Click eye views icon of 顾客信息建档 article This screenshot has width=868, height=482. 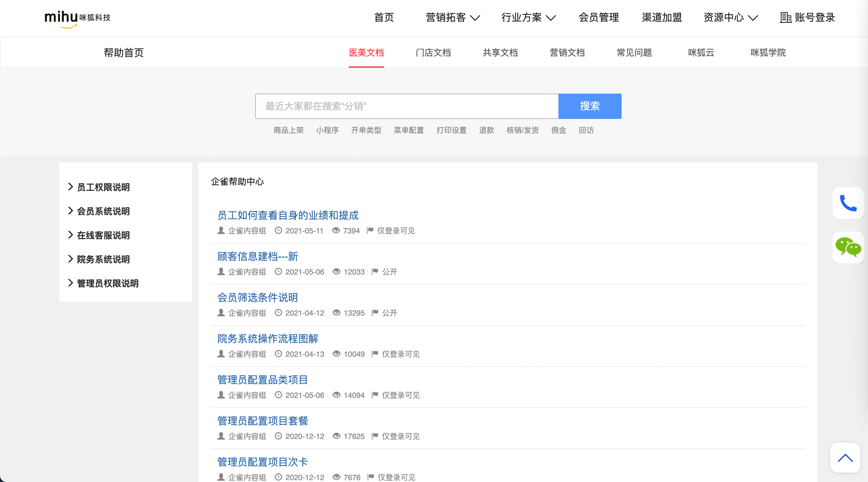pyautogui.click(x=336, y=272)
